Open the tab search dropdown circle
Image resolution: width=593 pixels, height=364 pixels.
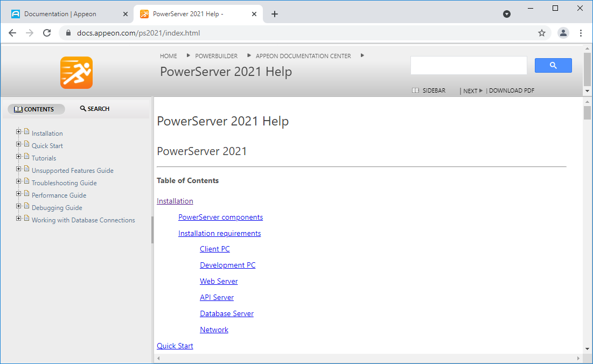[x=507, y=14]
